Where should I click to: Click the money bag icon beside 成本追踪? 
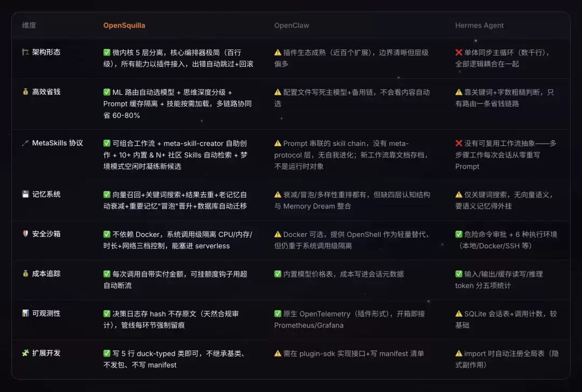(25, 274)
